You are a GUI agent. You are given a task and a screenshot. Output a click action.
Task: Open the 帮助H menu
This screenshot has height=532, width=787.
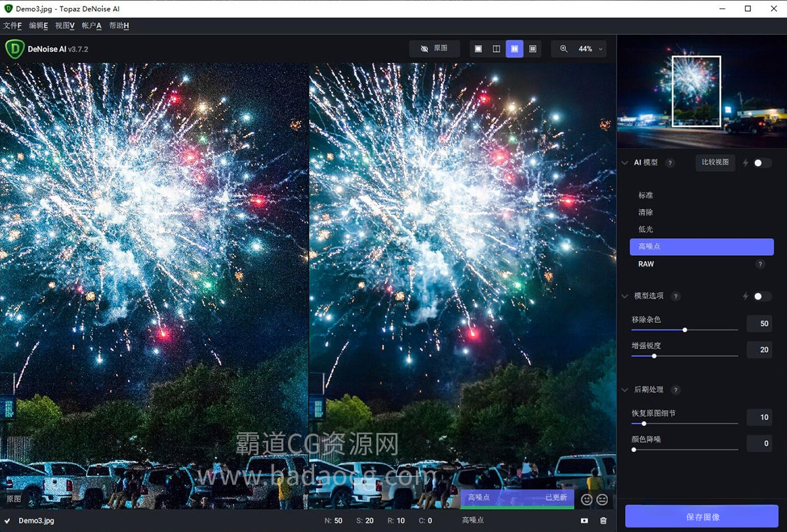click(119, 26)
